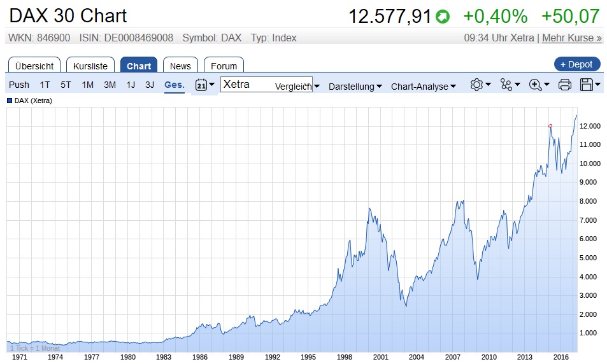Click the +0,40% percentage change

(495, 17)
